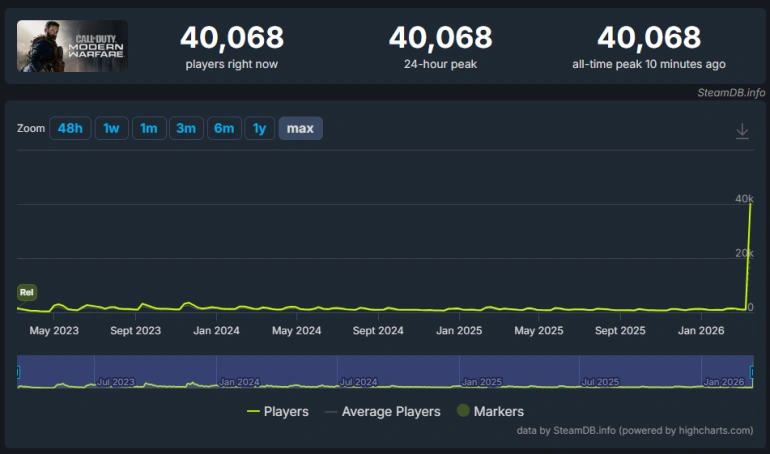Toggle the Players series in legend
The width and height of the screenshot is (770, 454).
click(277, 411)
